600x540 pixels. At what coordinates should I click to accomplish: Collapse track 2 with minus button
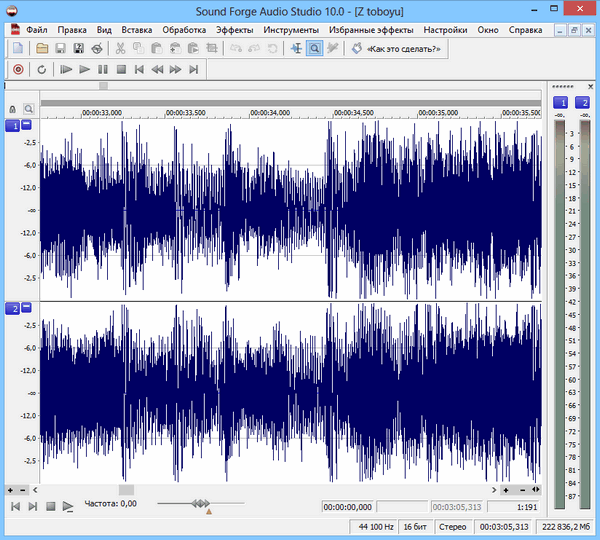click(x=27, y=308)
